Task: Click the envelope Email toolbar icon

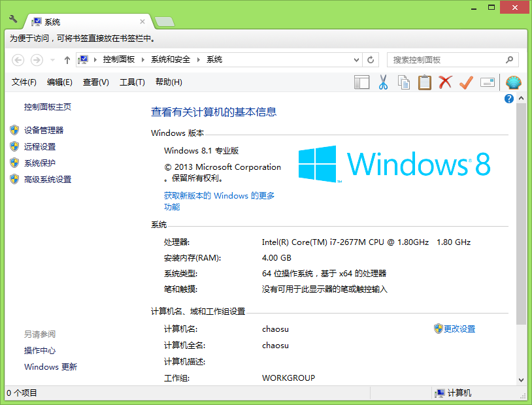Action: 488,82
